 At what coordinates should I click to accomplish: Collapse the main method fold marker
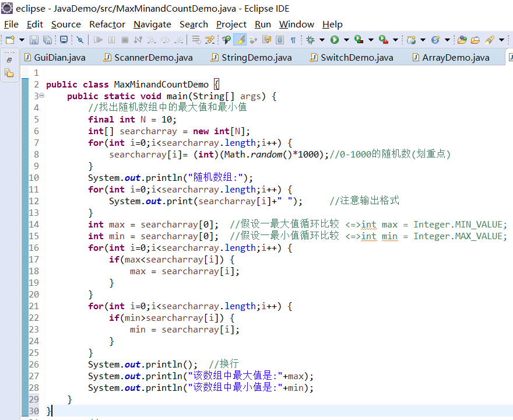point(42,96)
